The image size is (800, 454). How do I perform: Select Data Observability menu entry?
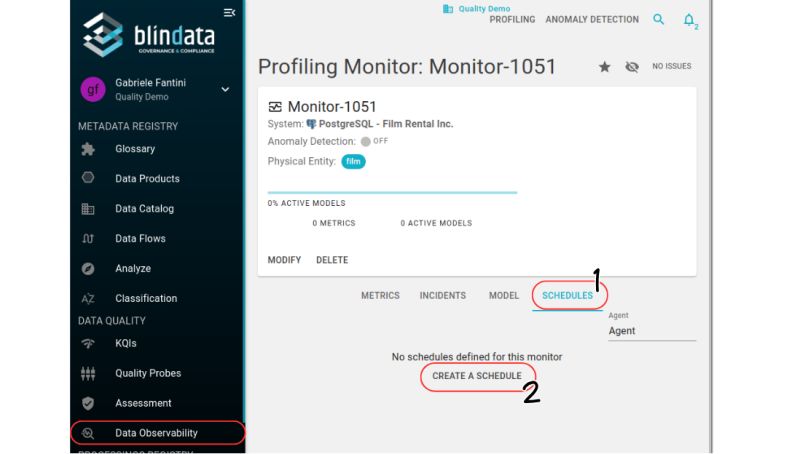point(156,433)
